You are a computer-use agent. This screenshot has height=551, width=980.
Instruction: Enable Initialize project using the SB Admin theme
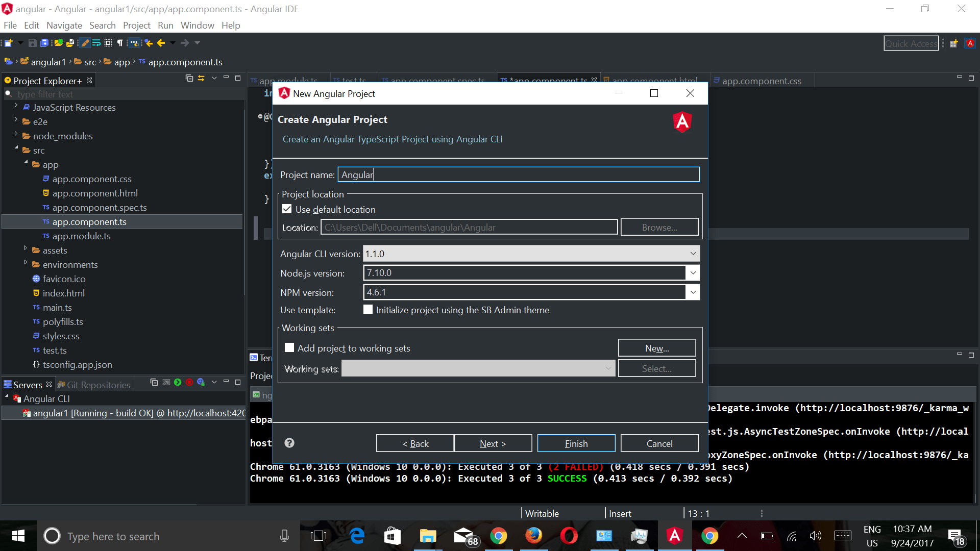click(x=368, y=309)
